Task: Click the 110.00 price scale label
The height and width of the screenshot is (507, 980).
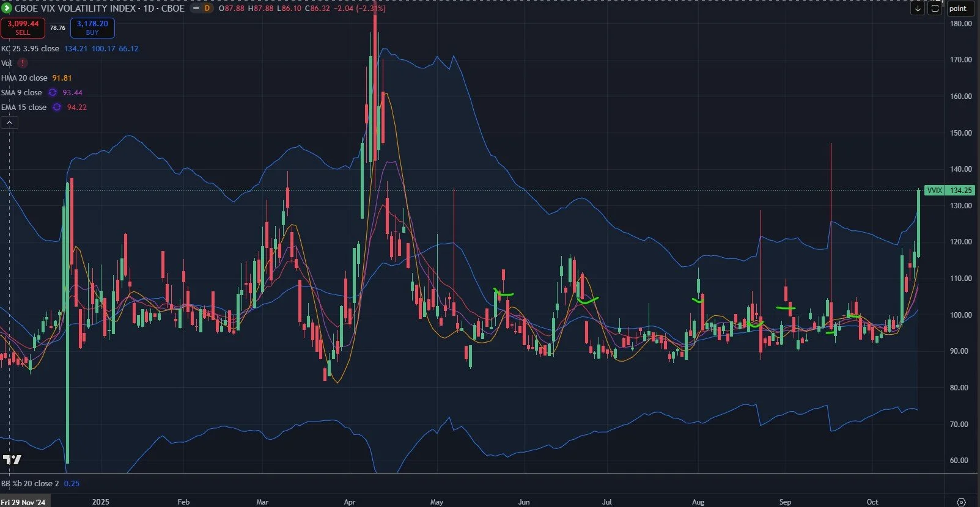Action: pyautogui.click(x=961, y=279)
